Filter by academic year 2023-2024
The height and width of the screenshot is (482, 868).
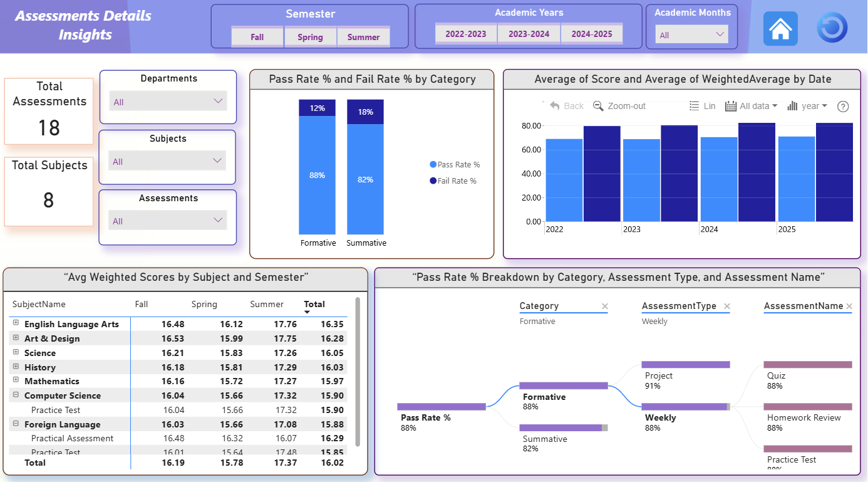click(x=529, y=34)
